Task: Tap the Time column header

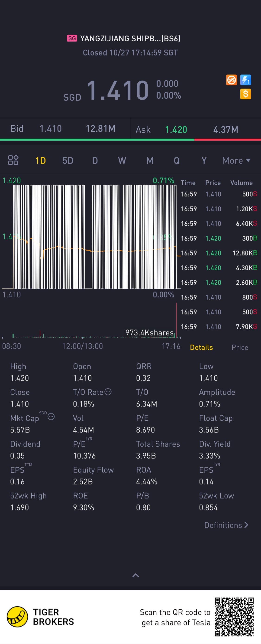Action: point(188,183)
